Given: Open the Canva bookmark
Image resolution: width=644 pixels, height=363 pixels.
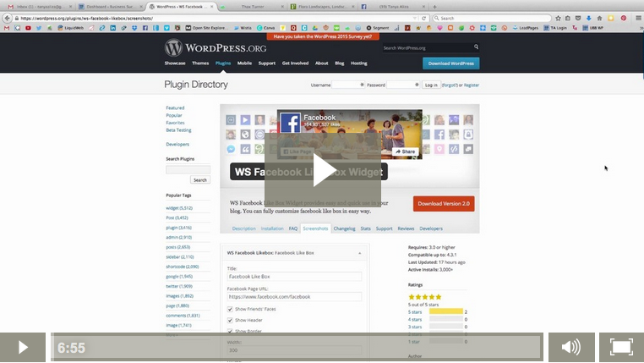Looking at the screenshot, I should (265, 28).
